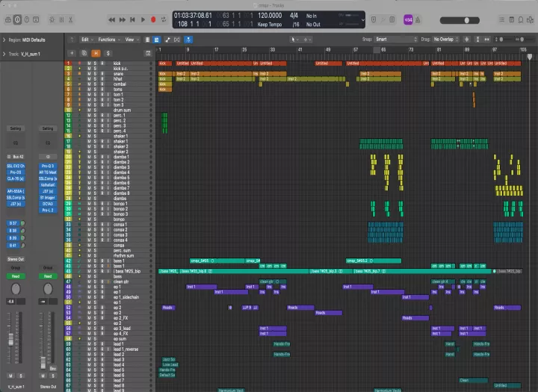
Task: Switch to grid view button
Action: (x=147, y=40)
